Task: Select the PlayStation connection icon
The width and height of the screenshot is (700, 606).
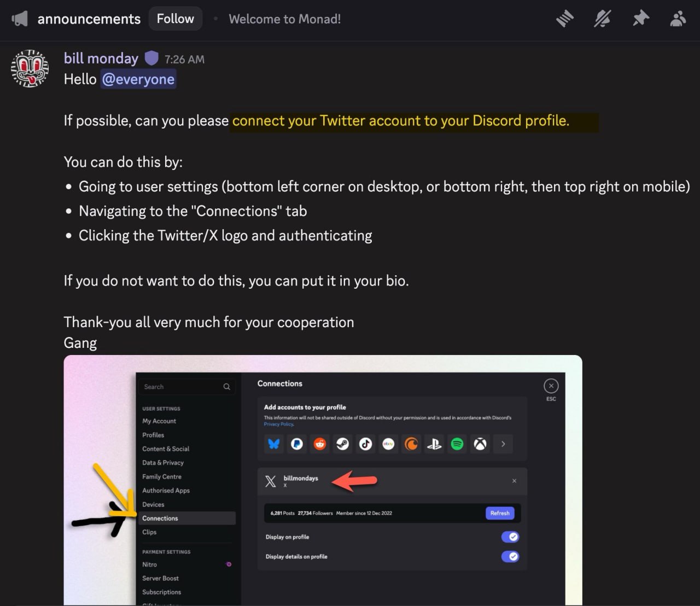Action: (434, 444)
